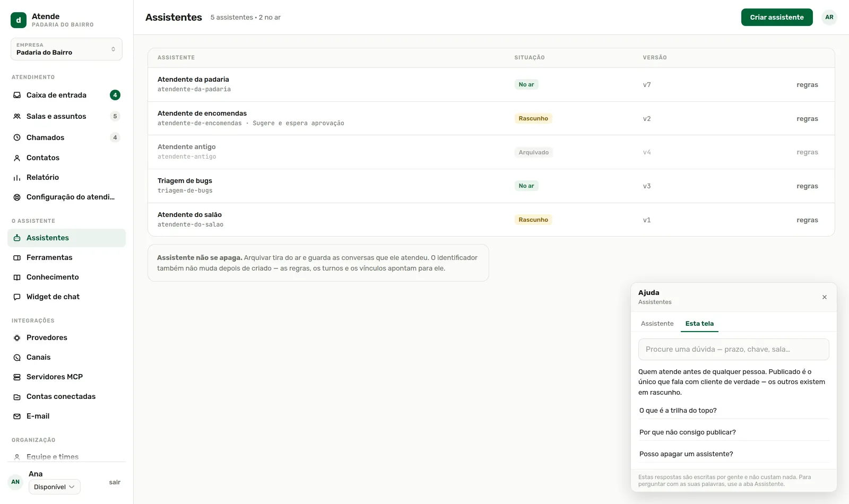Click the Salas e assuntos icon
This screenshot has width=849, height=504.
tap(17, 116)
